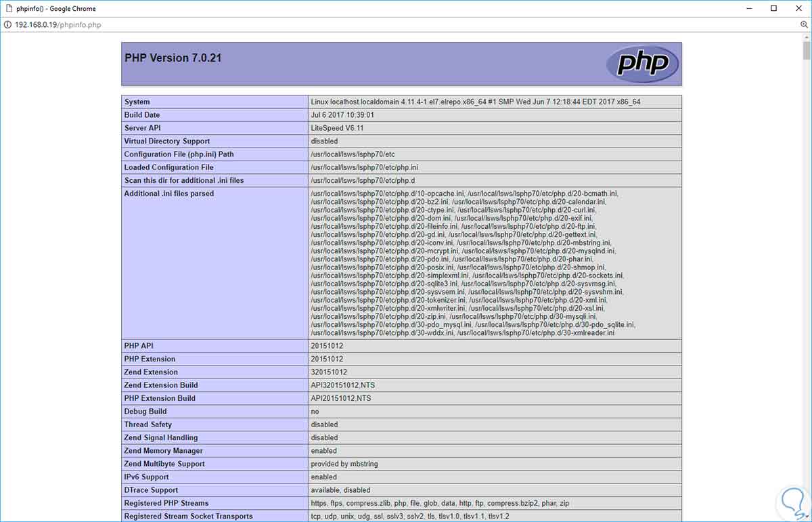812x522 pixels.
Task: Click the 'PHP Extension' row label
Action: click(150, 359)
